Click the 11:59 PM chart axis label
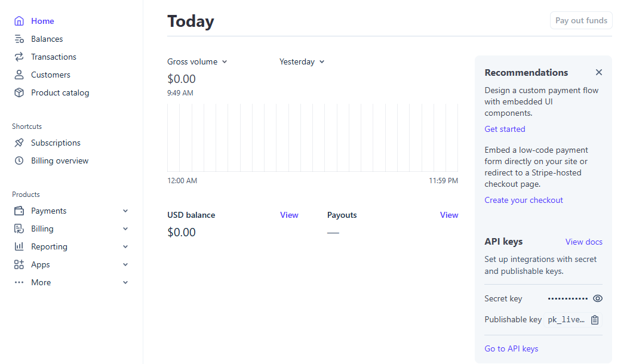636x364 pixels. click(443, 180)
